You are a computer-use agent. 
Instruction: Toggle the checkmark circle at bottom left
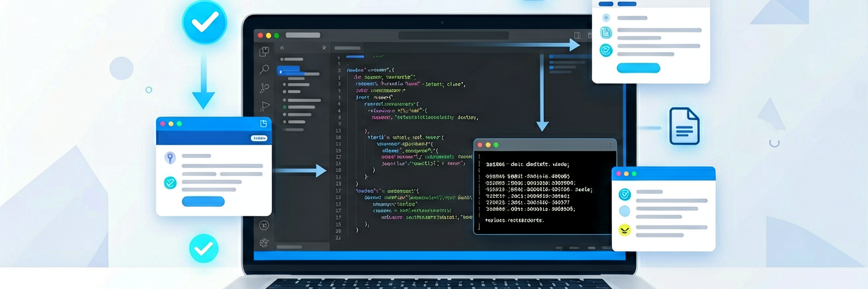[x=204, y=249]
